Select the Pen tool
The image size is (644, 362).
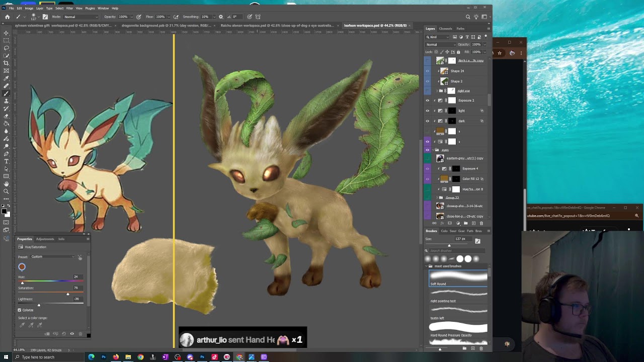(6, 153)
